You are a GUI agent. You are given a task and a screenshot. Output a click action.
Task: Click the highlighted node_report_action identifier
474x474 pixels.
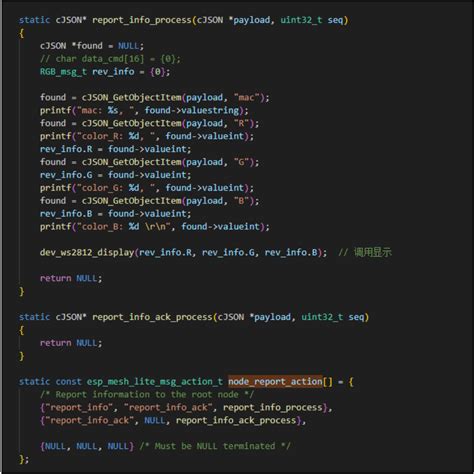(x=275, y=381)
